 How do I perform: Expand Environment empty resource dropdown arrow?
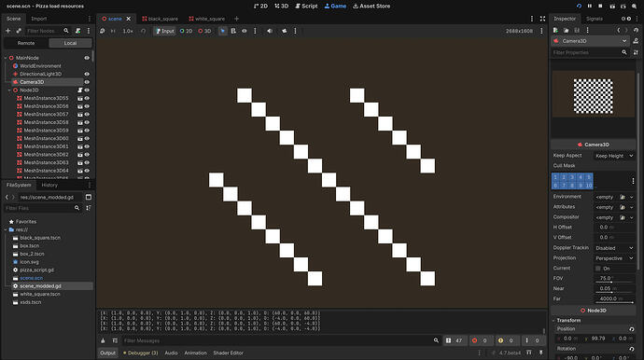[632, 197]
